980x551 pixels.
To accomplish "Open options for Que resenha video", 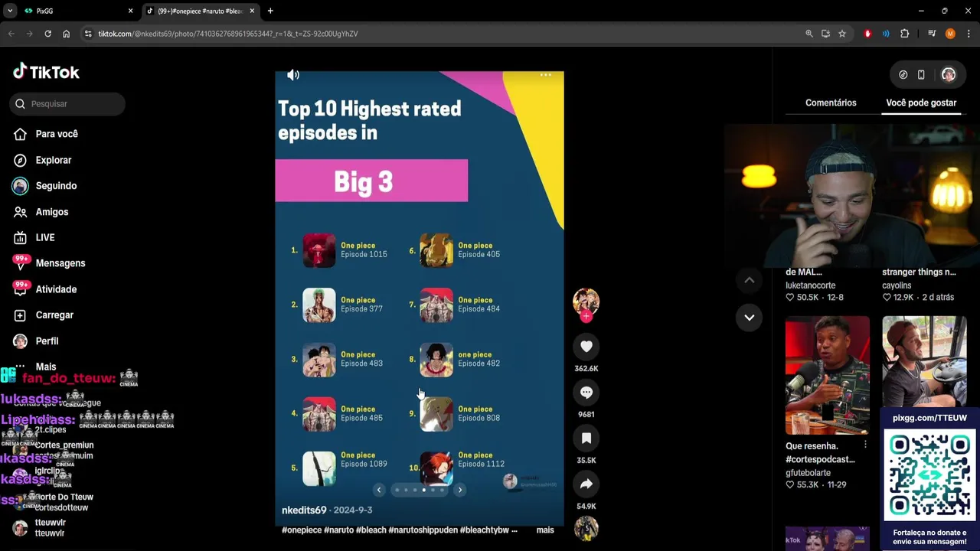I will (865, 445).
